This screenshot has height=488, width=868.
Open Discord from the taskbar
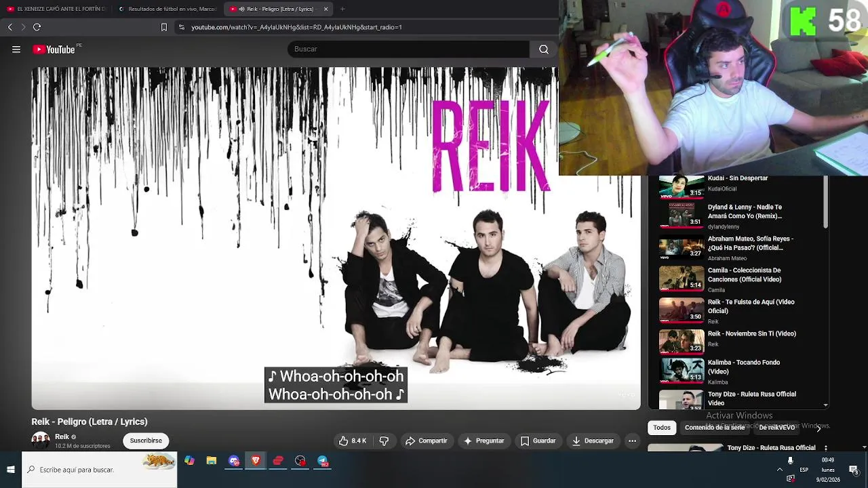(x=234, y=462)
